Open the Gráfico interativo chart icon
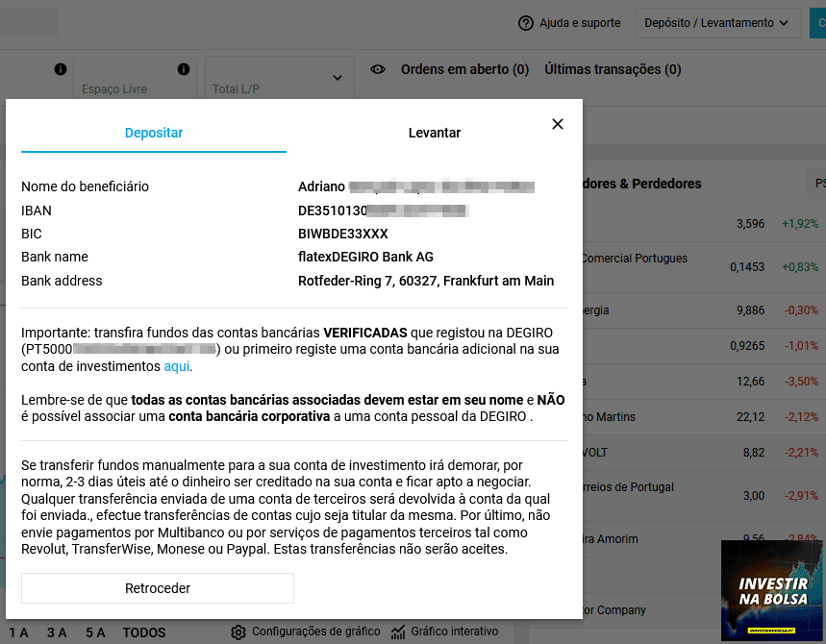Viewport: 826px width, 644px height. [398, 632]
